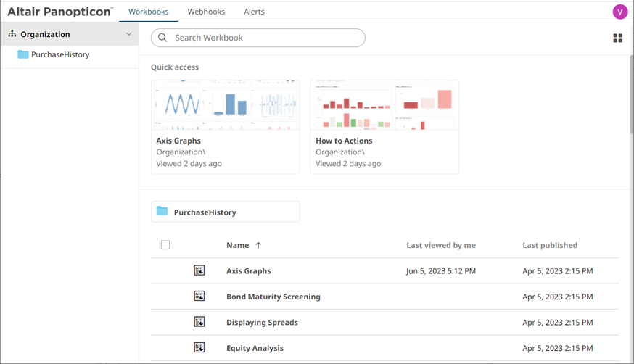Select PurchaseHistory in the sidebar tree
The image size is (634, 364).
(59, 54)
